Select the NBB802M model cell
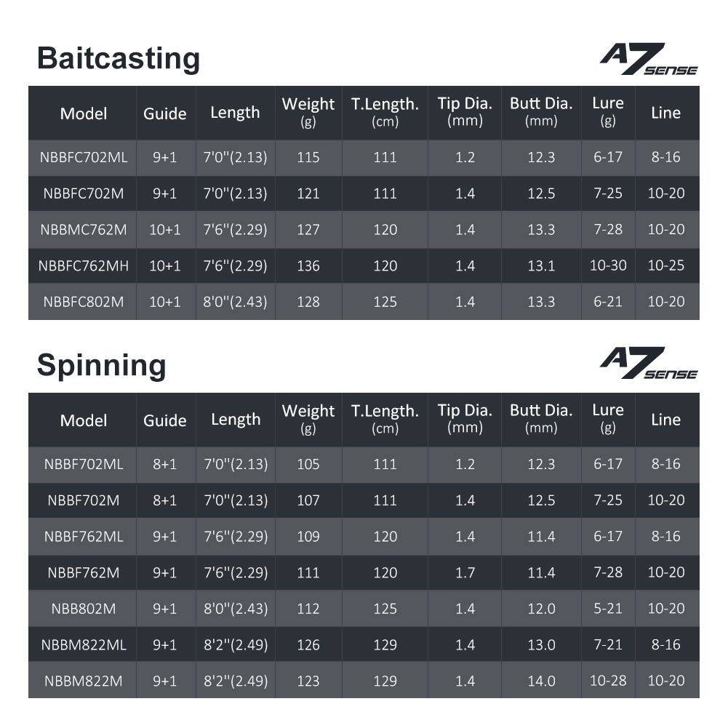 coord(83,609)
